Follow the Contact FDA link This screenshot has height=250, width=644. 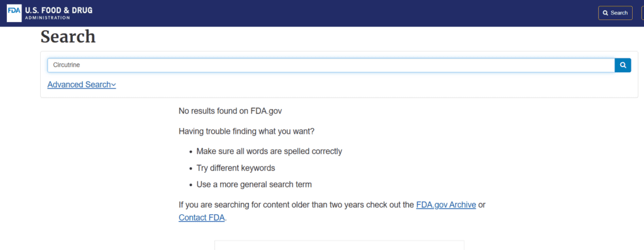tap(202, 217)
